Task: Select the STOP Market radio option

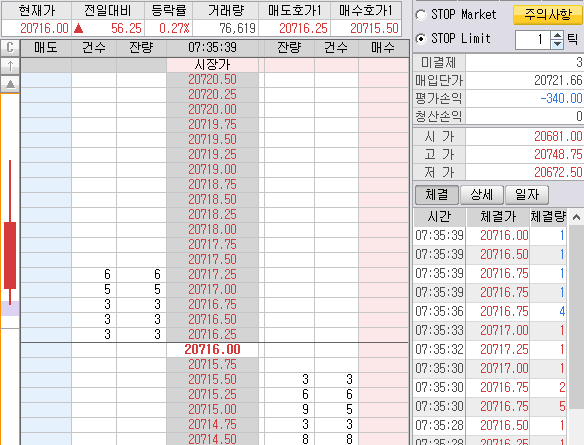Action: coord(421,15)
